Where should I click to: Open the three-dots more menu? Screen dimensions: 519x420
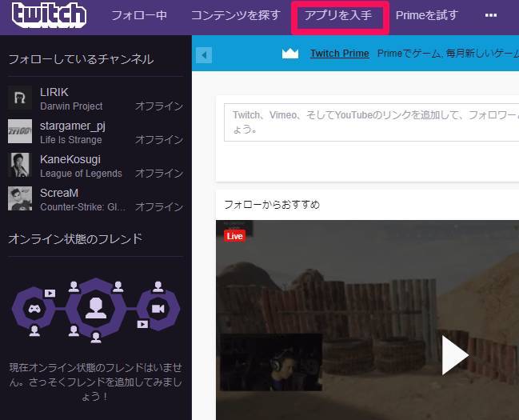click(x=490, y=15)
